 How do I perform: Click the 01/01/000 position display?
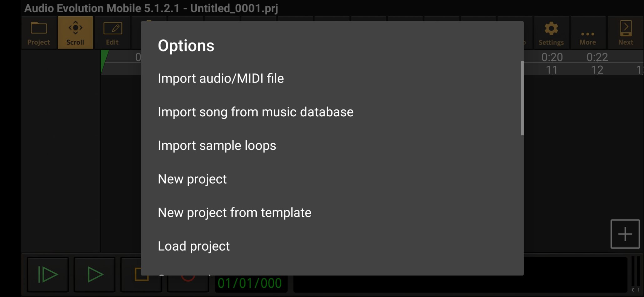[250, 283]
